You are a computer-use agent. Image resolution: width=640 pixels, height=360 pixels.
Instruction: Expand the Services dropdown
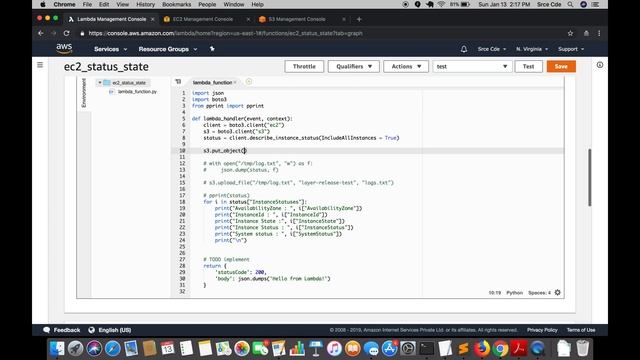click(110, 49)
